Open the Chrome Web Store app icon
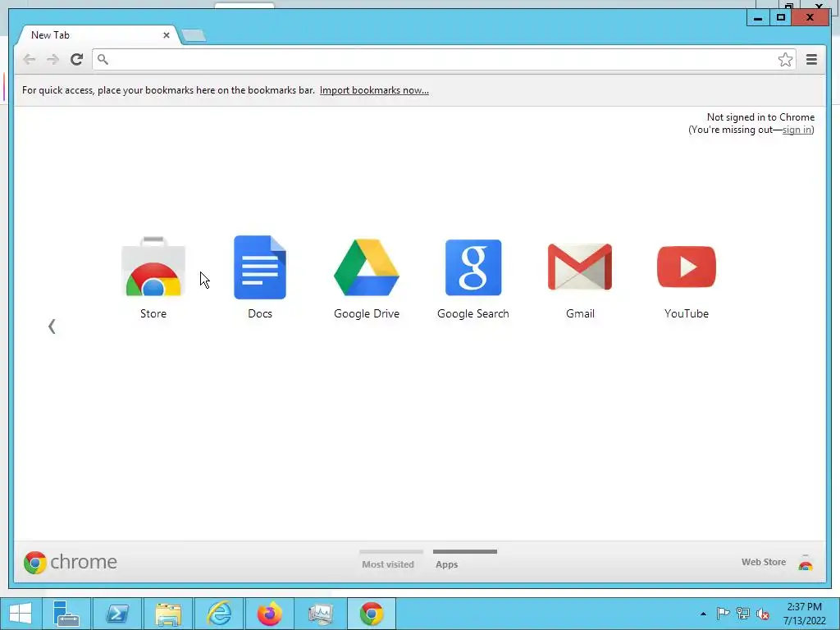This screenshot has height=630, width=840. point(153,267)
